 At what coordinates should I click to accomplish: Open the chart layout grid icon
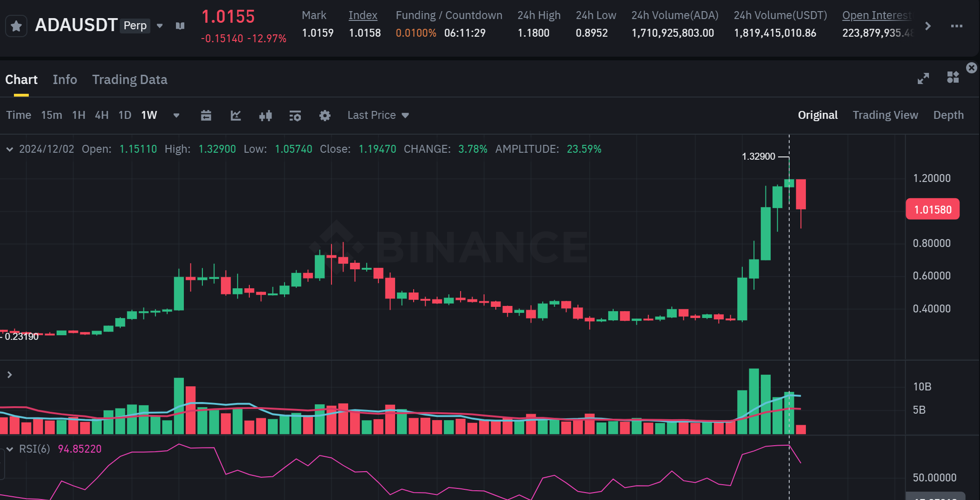coord(953,77)
